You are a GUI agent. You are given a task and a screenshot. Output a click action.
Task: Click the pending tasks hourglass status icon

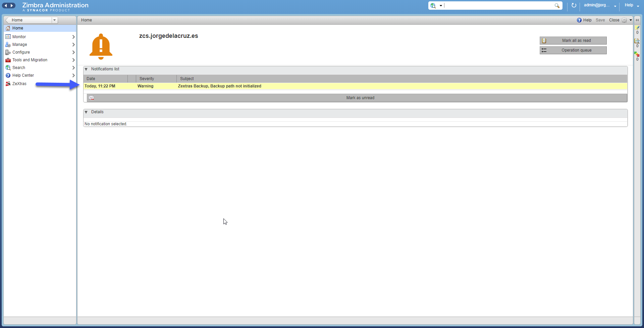click(637, 41)
